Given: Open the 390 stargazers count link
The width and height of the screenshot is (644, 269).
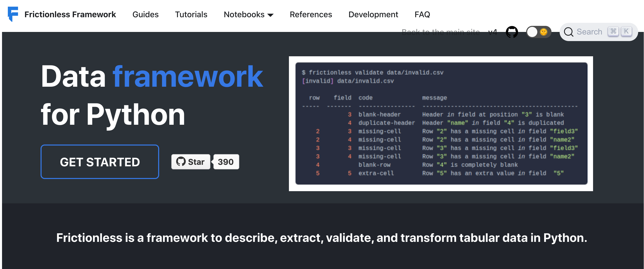Looking at the screenshot, I should click(226, 162).
